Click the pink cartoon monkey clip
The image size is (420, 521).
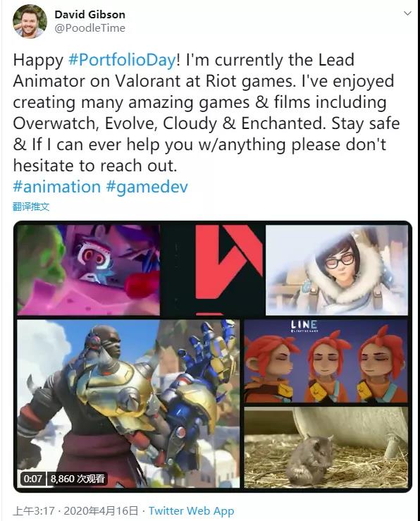pyautogui.click(x=88, y=269)
